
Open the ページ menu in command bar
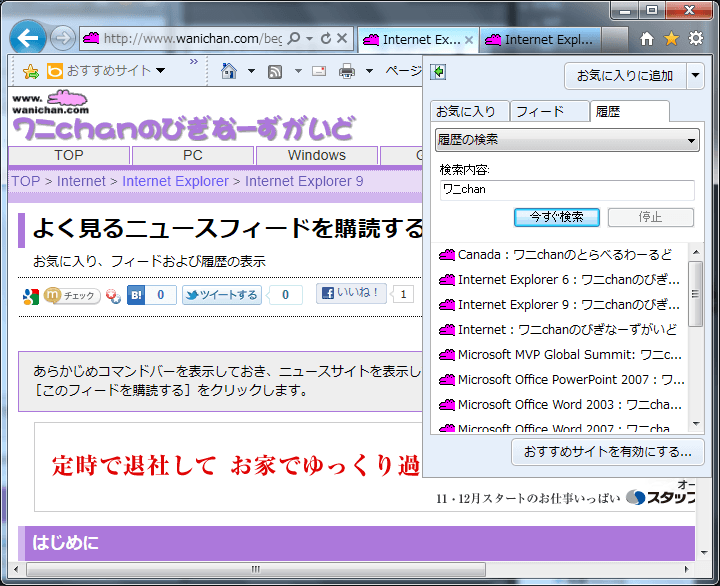[x=404, y=71]
